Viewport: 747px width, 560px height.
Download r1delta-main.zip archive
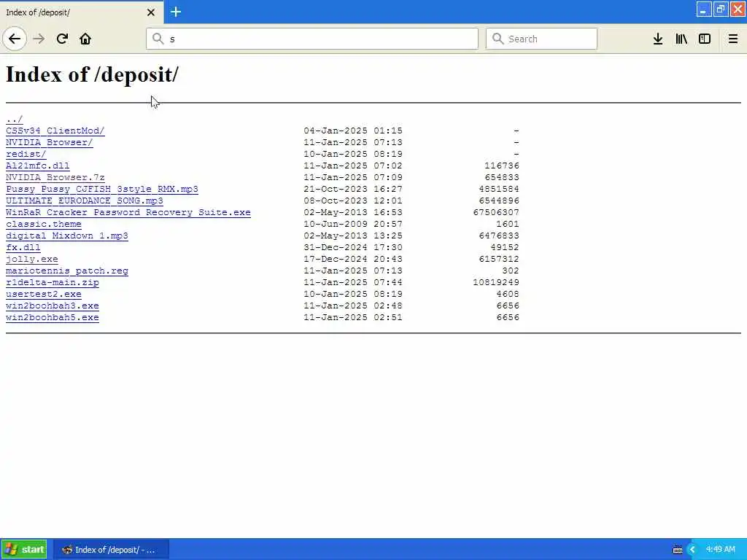pyautogui.click(x=53, y=282)
